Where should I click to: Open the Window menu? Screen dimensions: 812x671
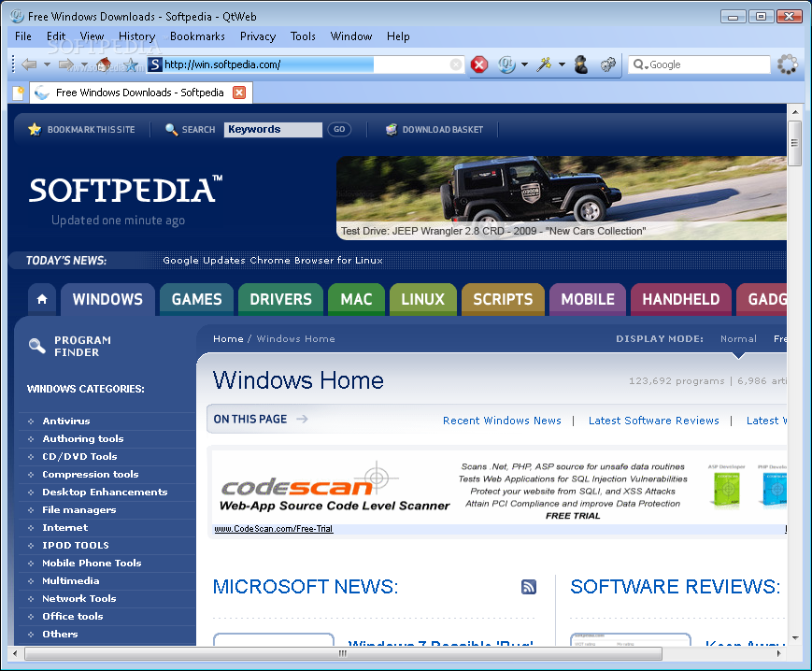point(351,36)
